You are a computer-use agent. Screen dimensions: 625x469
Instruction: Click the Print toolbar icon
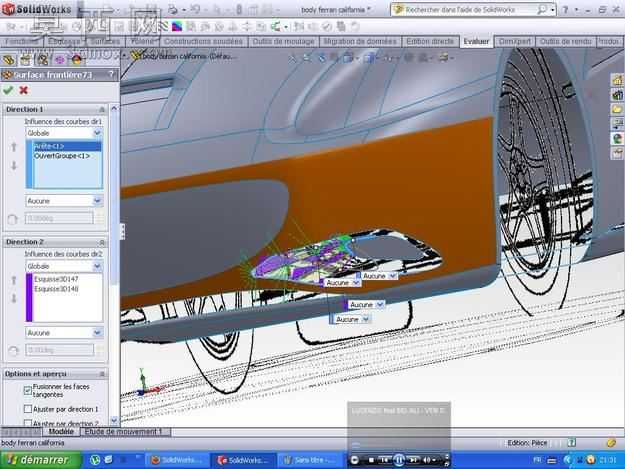173,9
